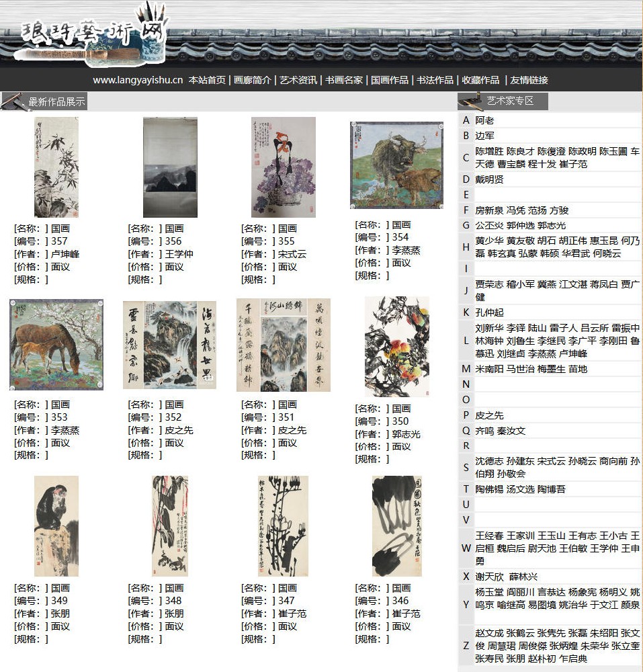View the monkey painting numbered 349
This screenshot has width=643, height=672.
point(56,526)
